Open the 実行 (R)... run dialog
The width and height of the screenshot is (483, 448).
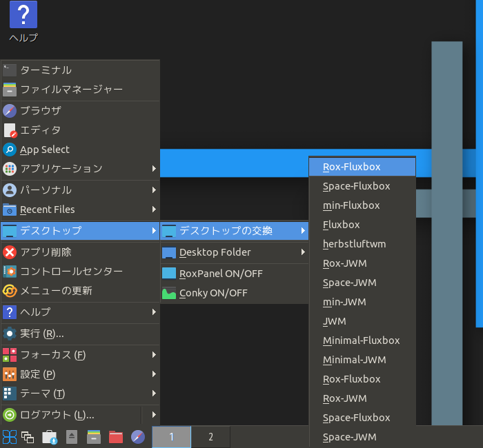coord(80,334)
